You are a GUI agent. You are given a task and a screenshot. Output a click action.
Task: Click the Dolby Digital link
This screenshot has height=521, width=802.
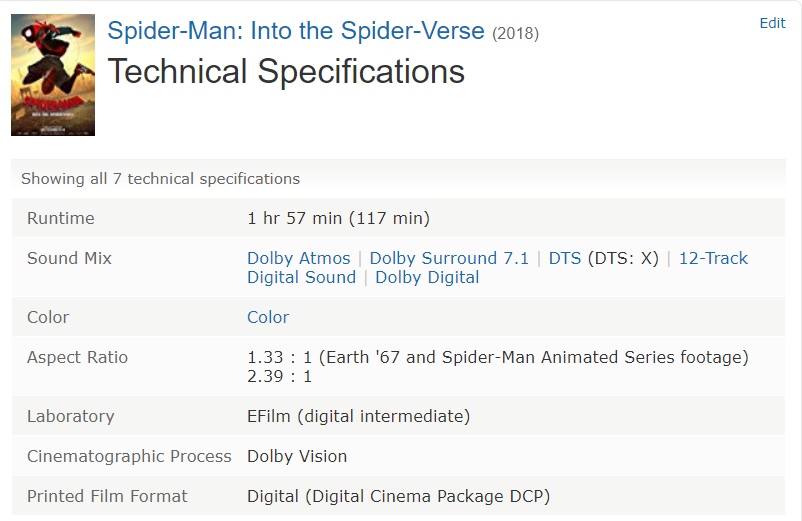427,277
